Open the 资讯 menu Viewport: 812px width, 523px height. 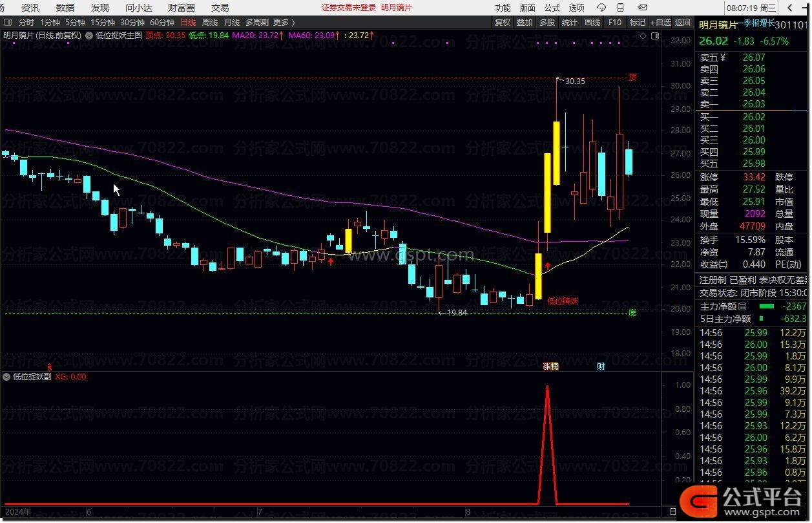pyautogui.click(x=30, y=8)
